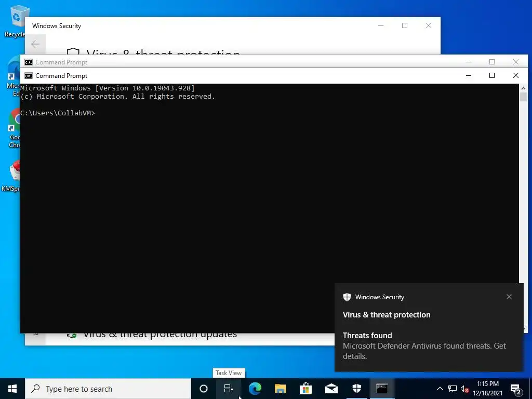Open the front Command Prompt system menu icon
532x399 pixels.
pyautogui.click(x=29, y=76)
